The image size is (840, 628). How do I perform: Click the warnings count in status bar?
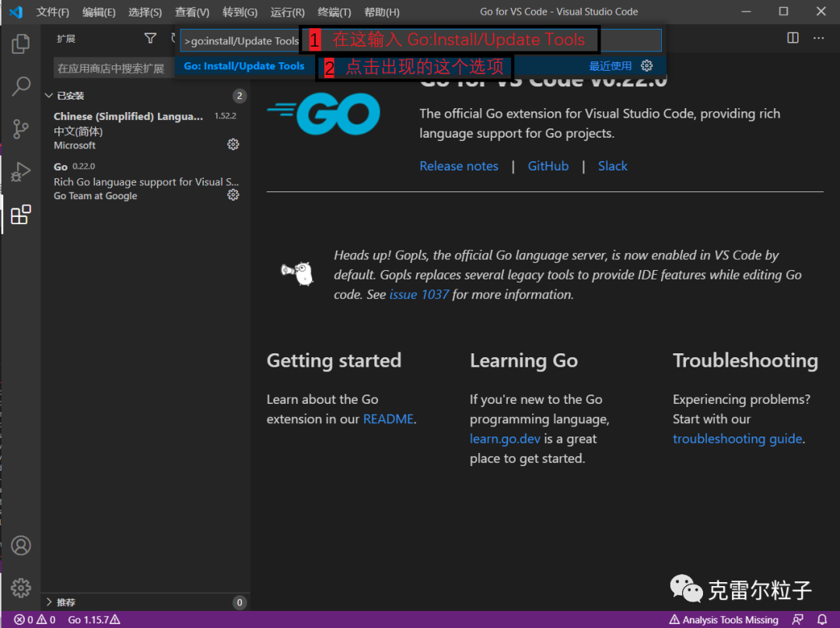point(47,619)
